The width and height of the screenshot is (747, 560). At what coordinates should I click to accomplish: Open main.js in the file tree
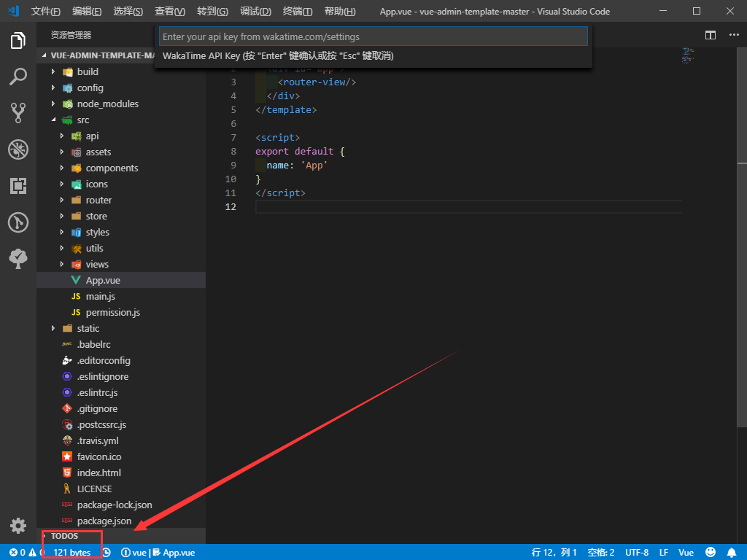tap(121, 296)
